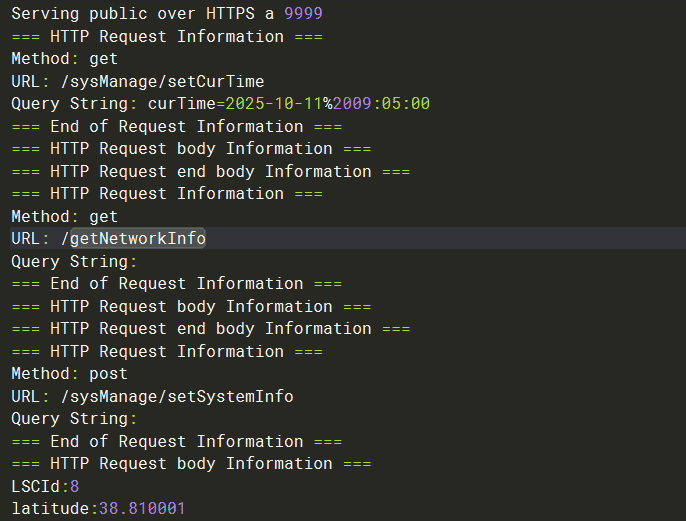686x521 pixels.
Task: Click the "Serving public over HTTPS" text
Action: (133, 14)
